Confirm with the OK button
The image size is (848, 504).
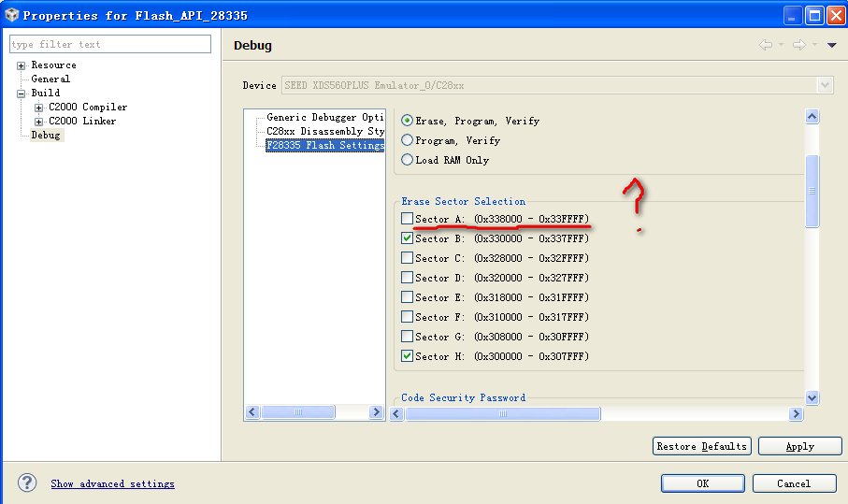(x=702, y=483)
